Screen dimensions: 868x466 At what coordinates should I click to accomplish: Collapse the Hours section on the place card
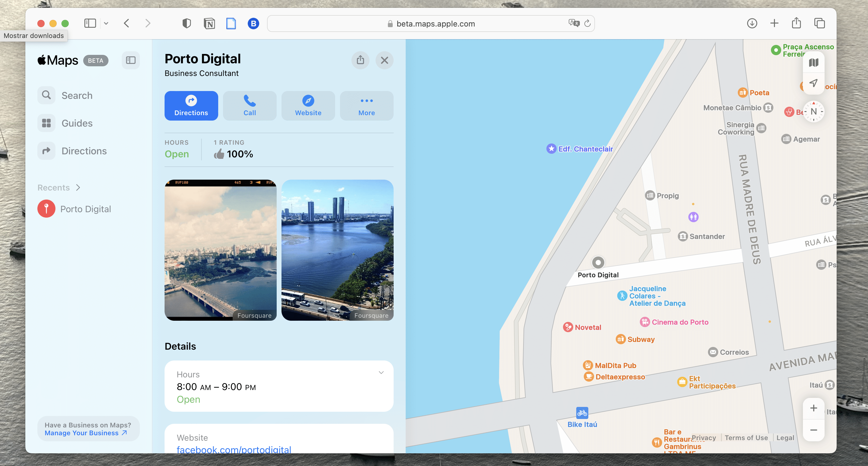click(x=381, y=372)
